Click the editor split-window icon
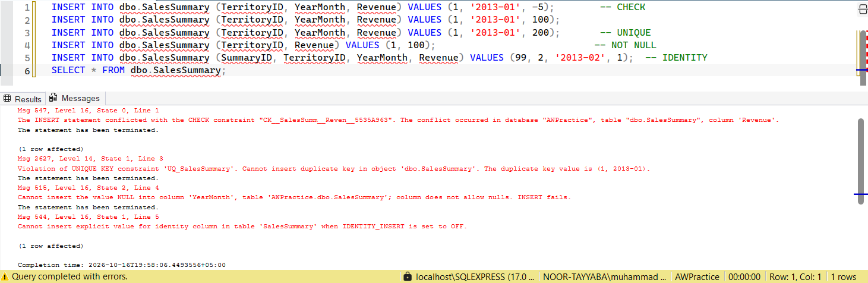 (862, 10)
